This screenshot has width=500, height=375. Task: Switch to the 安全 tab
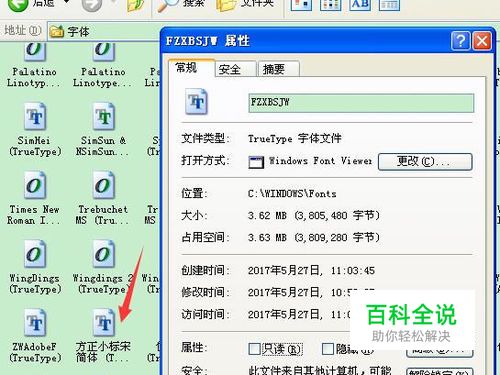[235, 69]
